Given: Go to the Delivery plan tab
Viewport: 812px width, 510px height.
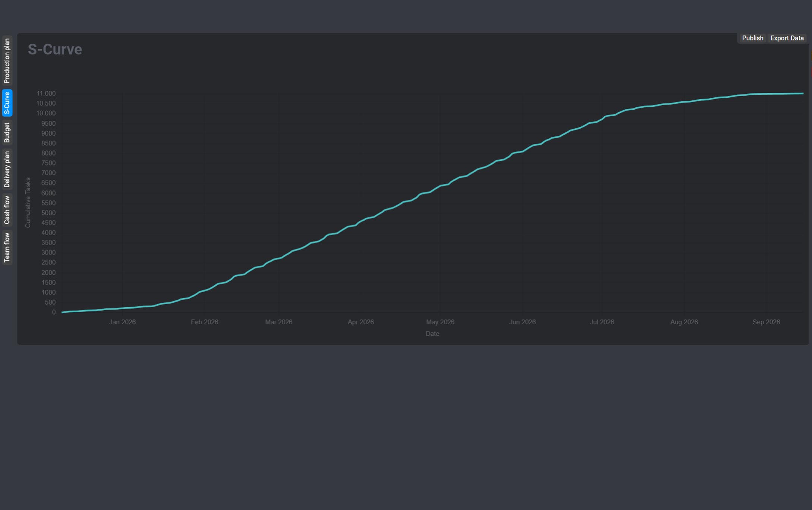Looking at the screenshot, I should (7, 169).
